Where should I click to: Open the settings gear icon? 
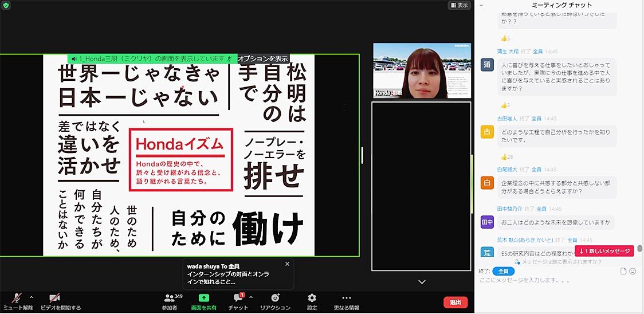(312, 298)
